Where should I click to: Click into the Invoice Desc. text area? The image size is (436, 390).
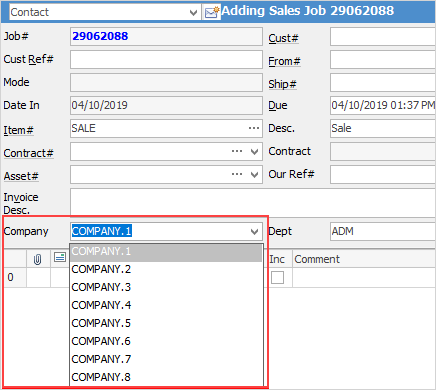pos(253,202)
